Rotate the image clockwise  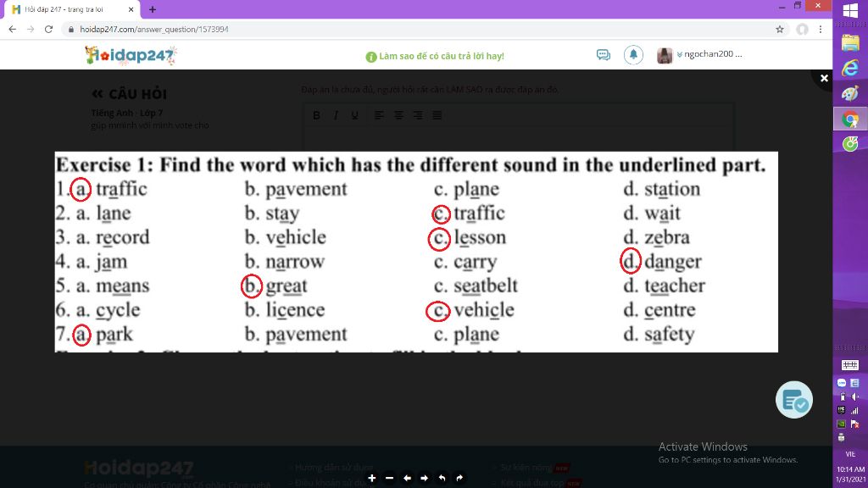[x=459, y=478]
